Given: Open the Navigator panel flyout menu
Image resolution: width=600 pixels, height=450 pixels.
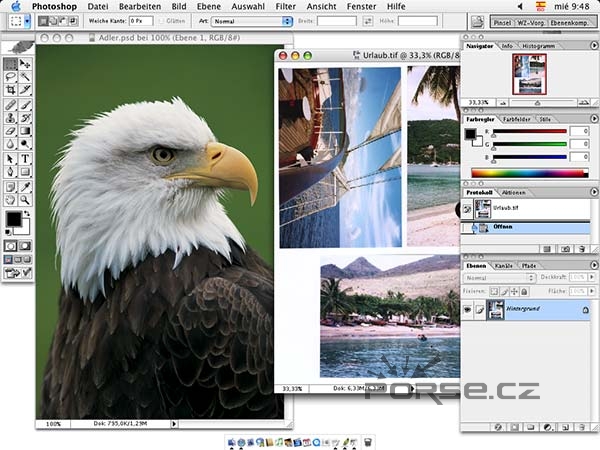Looking at the screenshot, I should [x=594, y=46].
